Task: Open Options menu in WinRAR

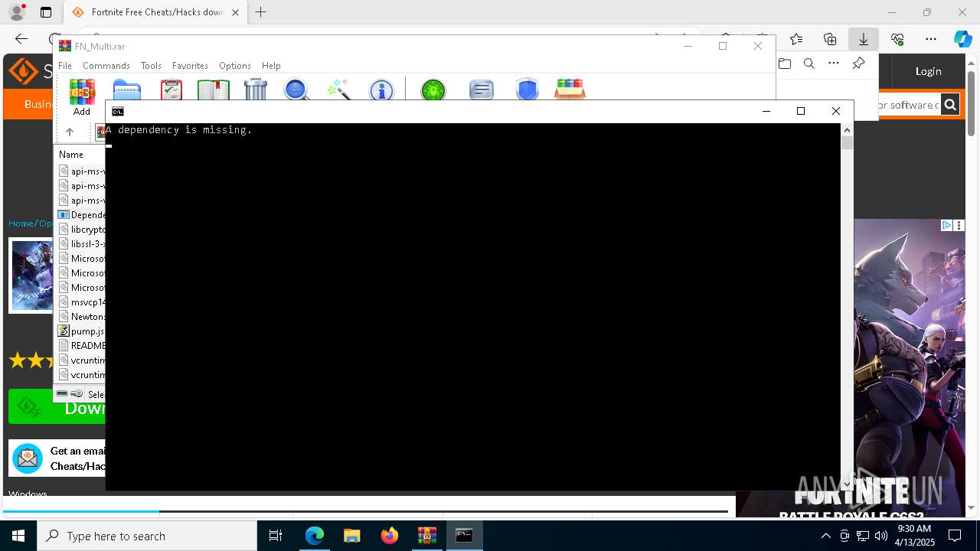Action: [x=234, y=66]
